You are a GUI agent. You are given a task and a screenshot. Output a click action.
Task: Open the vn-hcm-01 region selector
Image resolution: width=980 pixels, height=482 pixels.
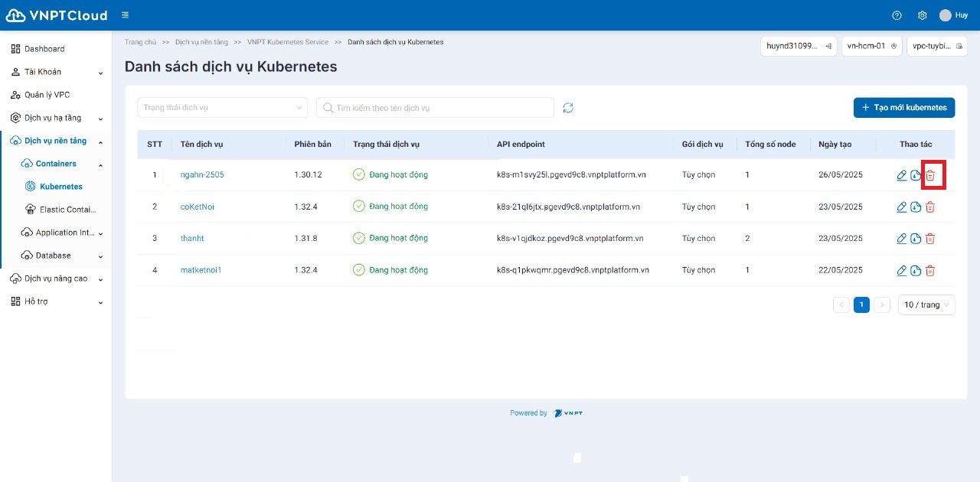tap(871, 46)
